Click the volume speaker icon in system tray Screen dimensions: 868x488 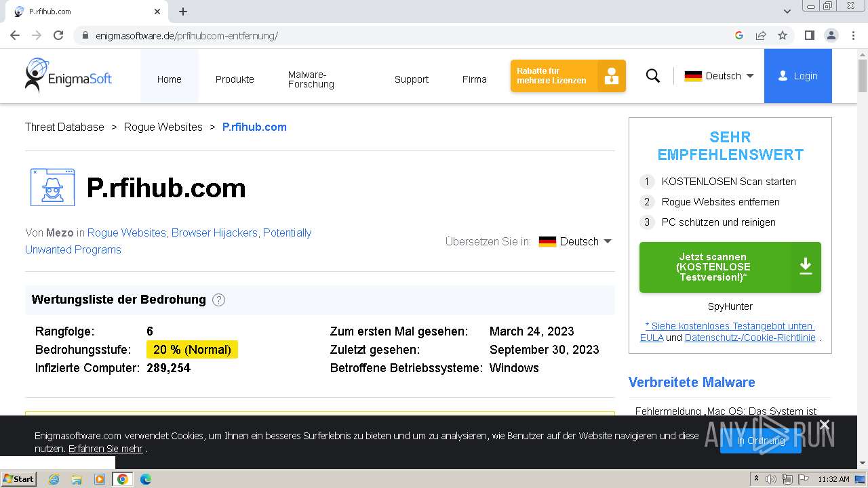click(x=771, y=479)
